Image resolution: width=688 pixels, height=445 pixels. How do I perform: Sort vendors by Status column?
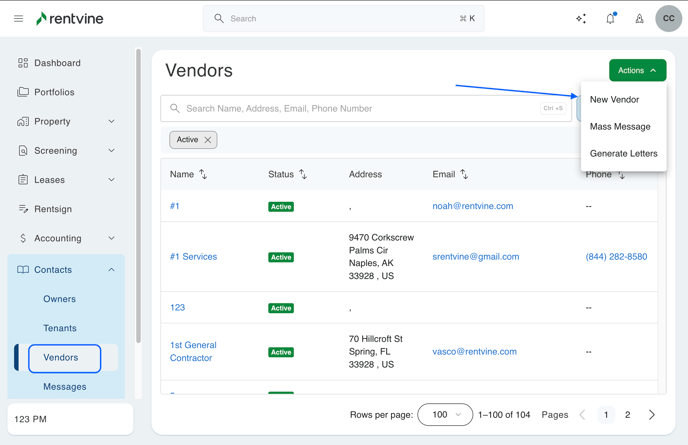click(x=303, y=175)
